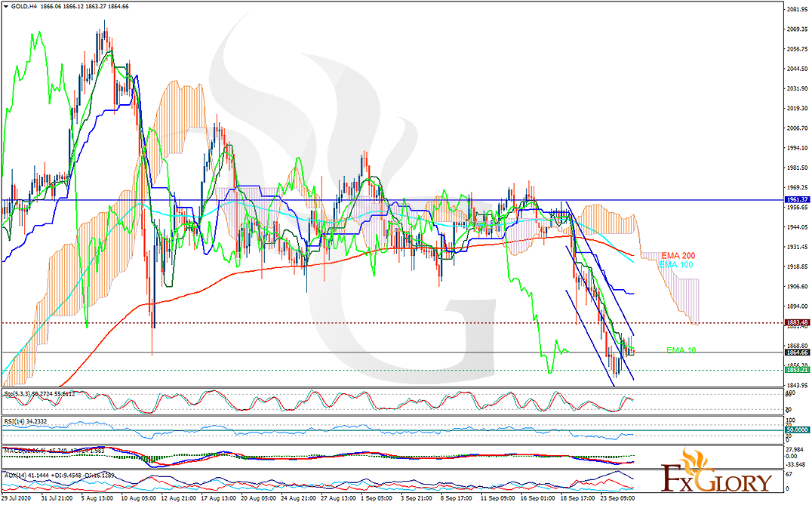
Task: Click the 16 Sep 01:00 time label
Action: tap(537, 498)
